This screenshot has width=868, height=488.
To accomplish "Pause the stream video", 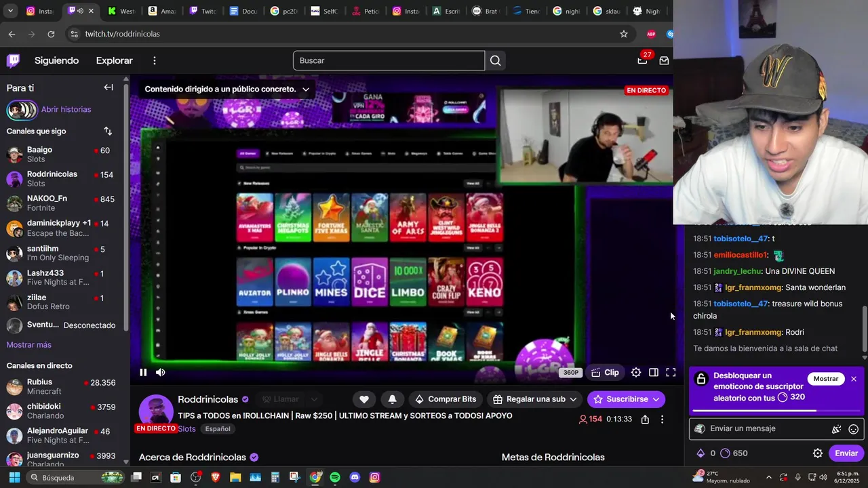I will click(x=143, y=372).
